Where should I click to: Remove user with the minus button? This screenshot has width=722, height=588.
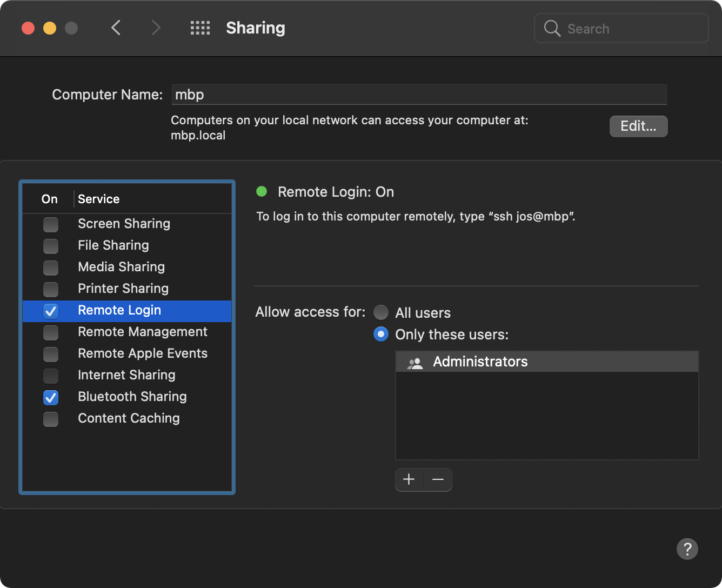coord(438,479)
